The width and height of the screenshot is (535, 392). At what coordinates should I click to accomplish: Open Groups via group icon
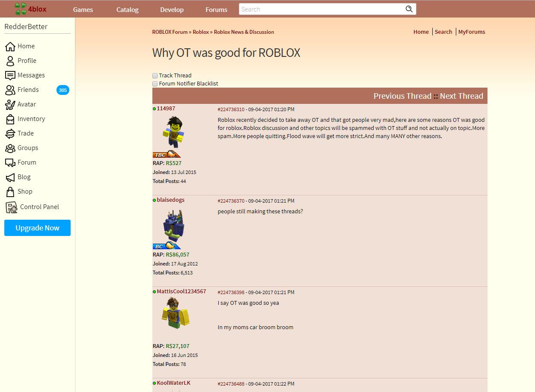pos(10,148)
